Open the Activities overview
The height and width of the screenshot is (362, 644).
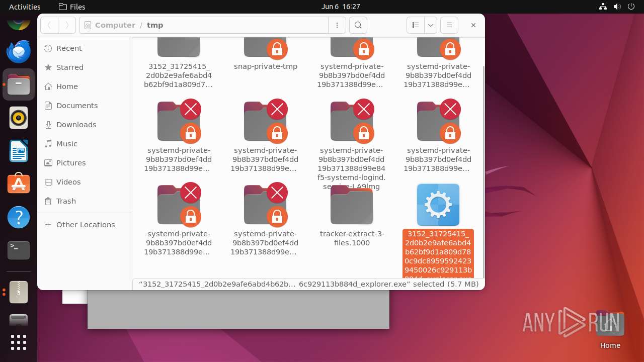(x=25, y=7)
